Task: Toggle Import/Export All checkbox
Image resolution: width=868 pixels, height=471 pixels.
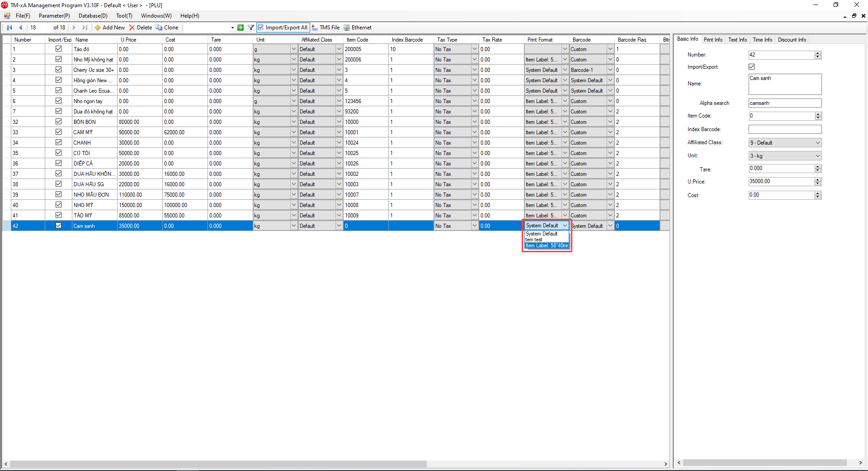Action: tap(261, 28)
